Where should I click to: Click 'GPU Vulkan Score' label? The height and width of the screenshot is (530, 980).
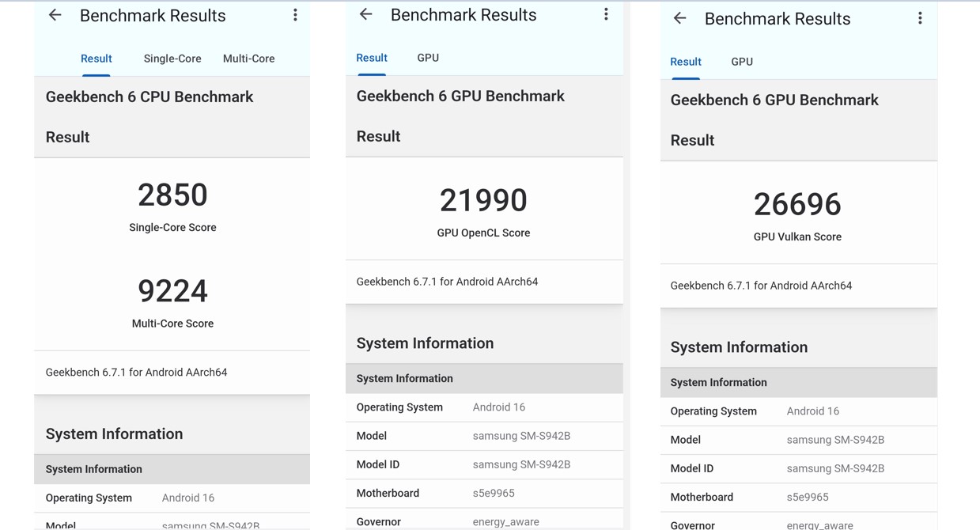click(x=797, y=237)
